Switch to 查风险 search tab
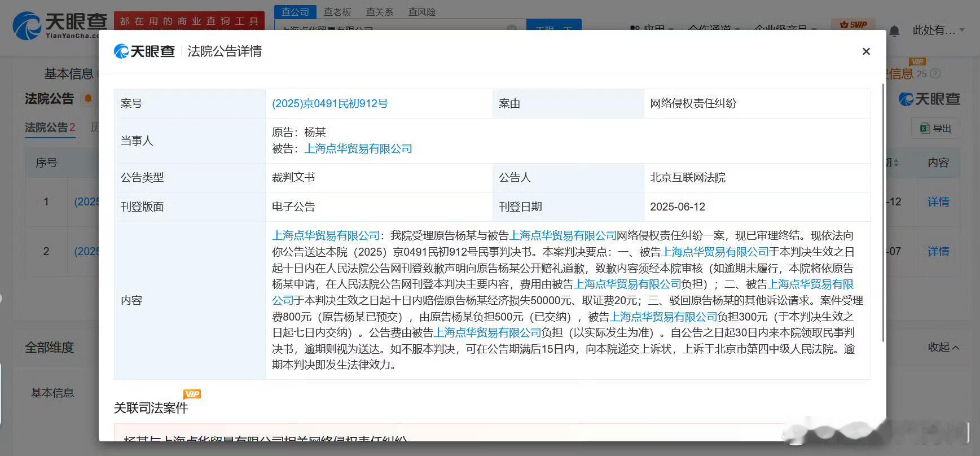Viewport: 980px width, 456px height. click(422, 12)
